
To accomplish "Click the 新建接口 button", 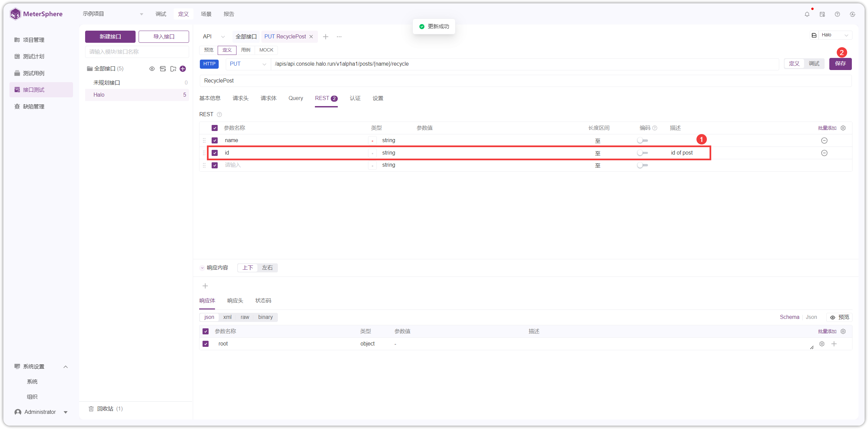I will 110,36.
